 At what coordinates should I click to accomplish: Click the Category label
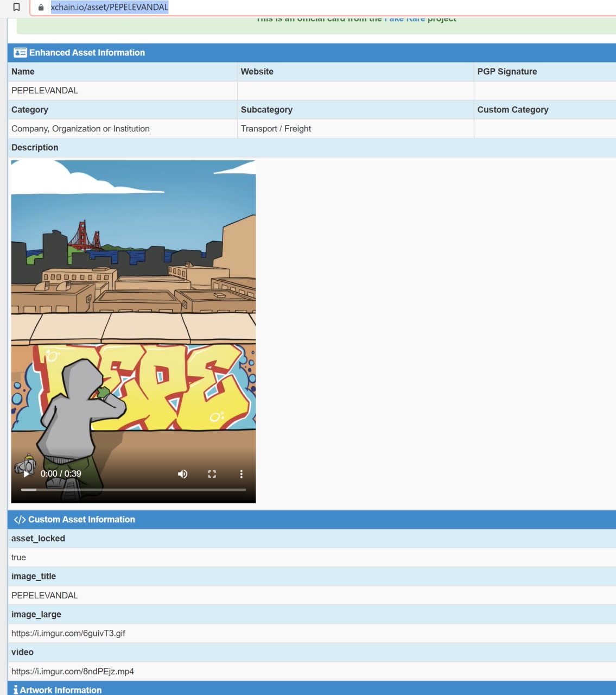(30, 110)
